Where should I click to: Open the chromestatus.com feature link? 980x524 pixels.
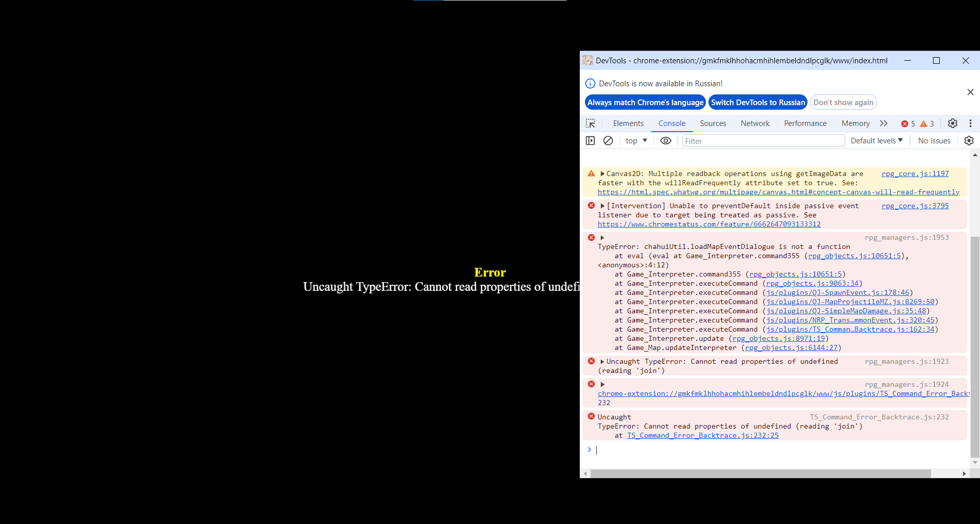tap(709, 224)
